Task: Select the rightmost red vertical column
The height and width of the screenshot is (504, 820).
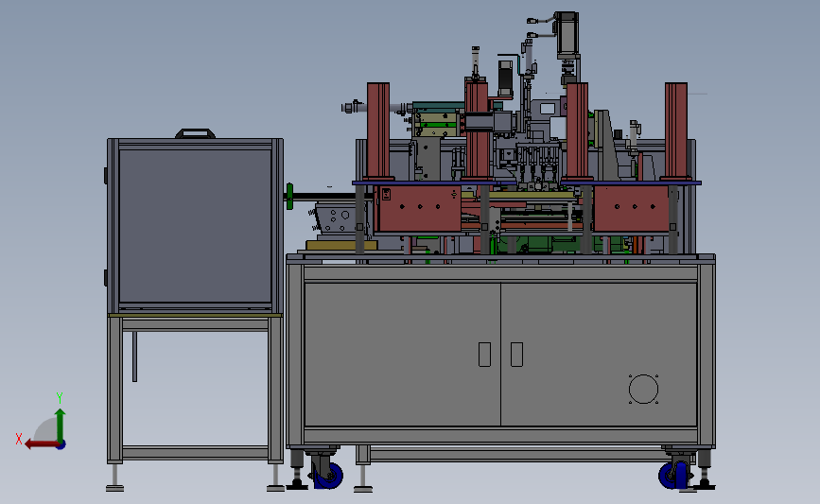Action: click(x=676, y=130)
